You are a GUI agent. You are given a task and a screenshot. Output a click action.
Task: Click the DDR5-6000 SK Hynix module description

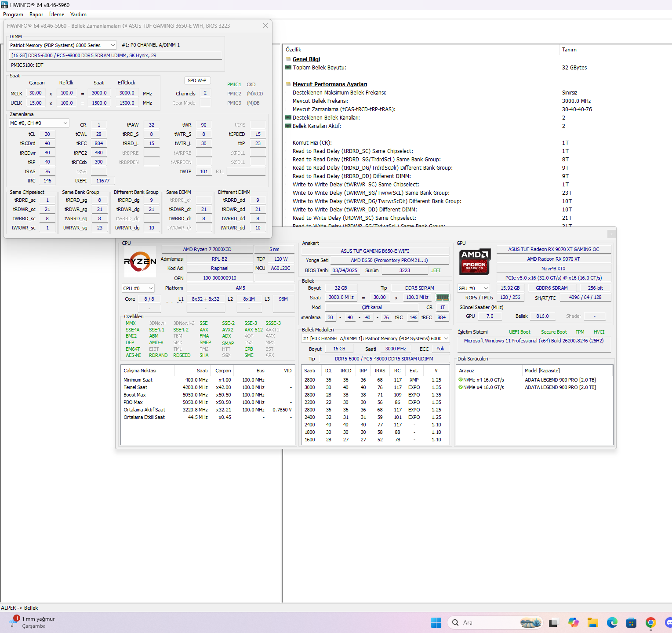click(116, 55)
